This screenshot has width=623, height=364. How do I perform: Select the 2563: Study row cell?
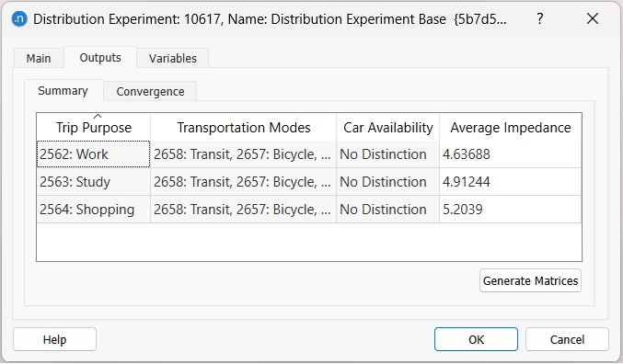click(93, 182)
